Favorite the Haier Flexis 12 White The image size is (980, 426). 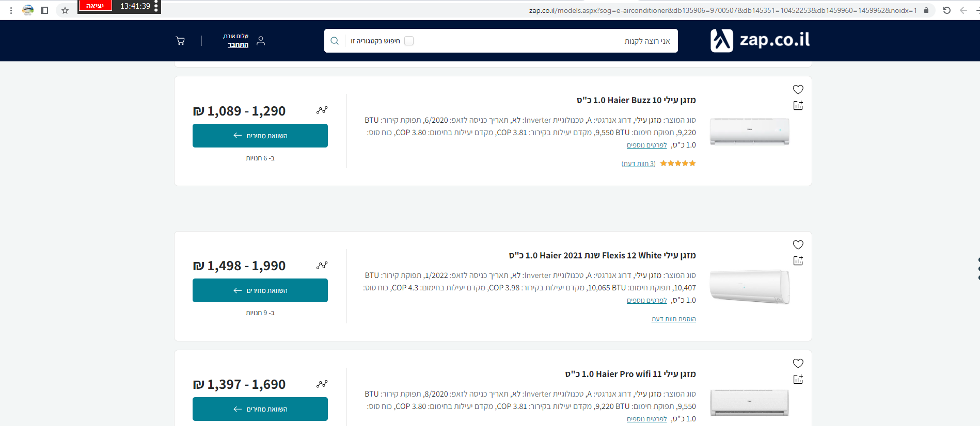click(798, 244)
